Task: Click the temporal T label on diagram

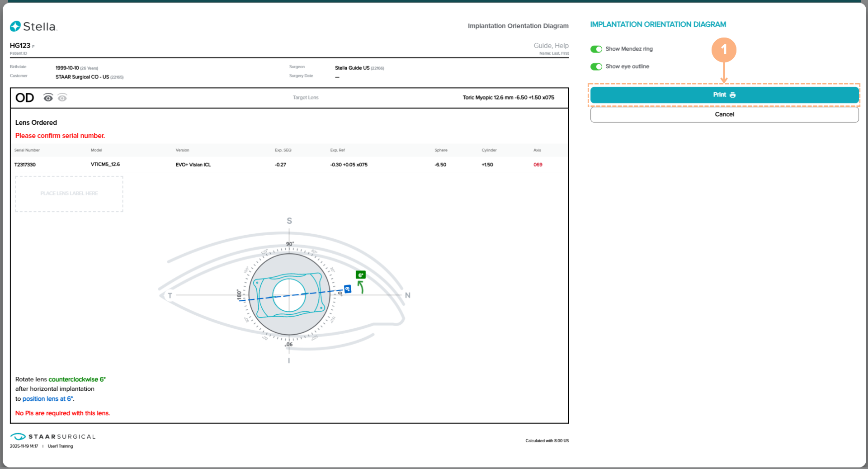Action: pyautogui.click(x=170, y=295)
